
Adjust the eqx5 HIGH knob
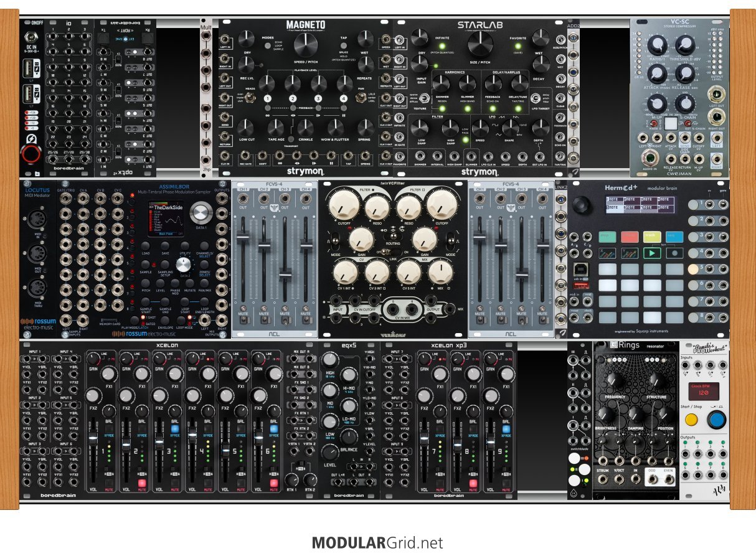(330, 360)
